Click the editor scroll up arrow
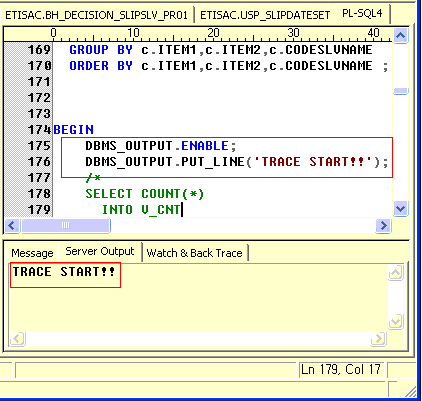422x401 pixels. (x=400, y=35)
